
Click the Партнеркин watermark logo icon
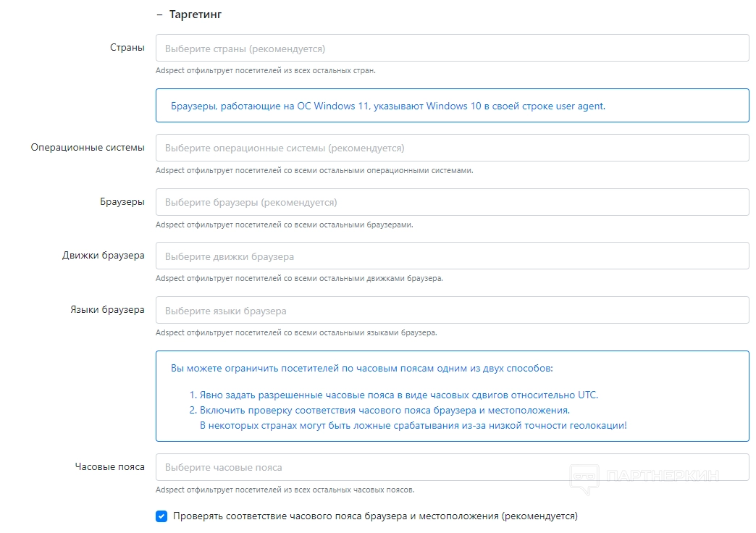coord(584,477)
